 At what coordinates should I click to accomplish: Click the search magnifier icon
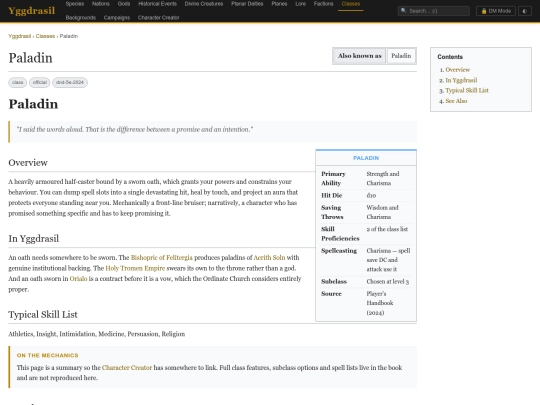click(x=404, y=11)
